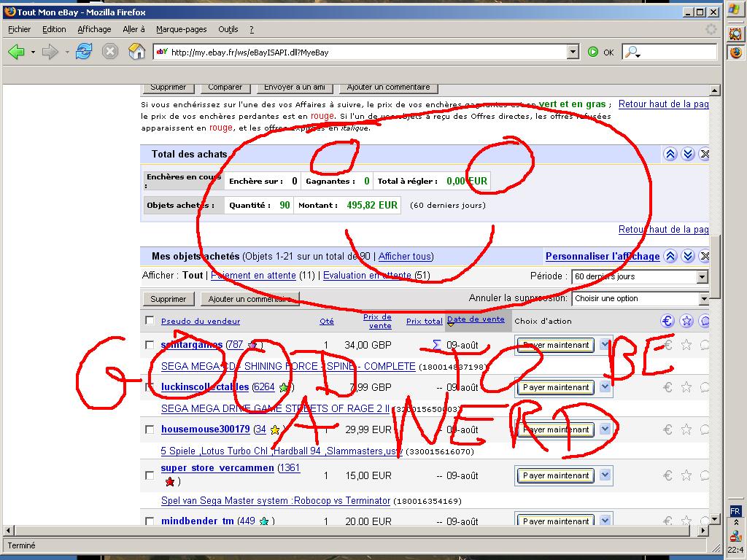Open the Affichage menu
747x560 pixels.
coord(94,29)
